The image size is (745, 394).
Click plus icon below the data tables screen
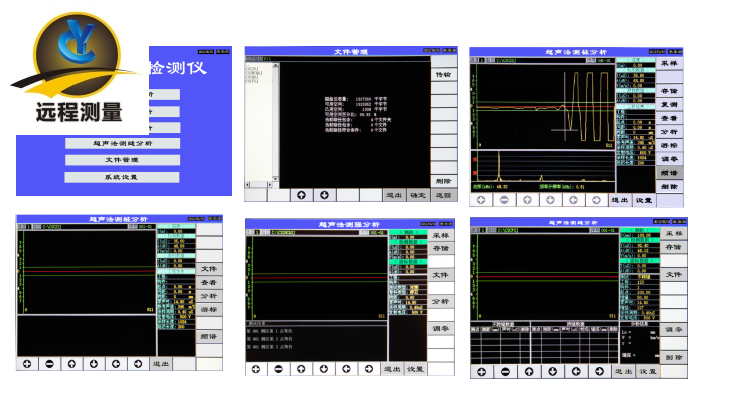pos(482,372)
